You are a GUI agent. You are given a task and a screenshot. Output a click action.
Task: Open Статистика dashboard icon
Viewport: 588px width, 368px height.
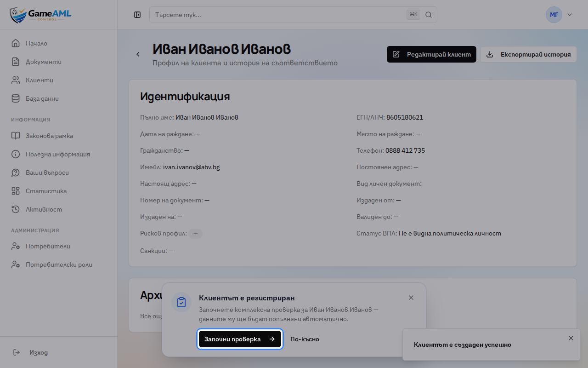[x=16, y=191]
